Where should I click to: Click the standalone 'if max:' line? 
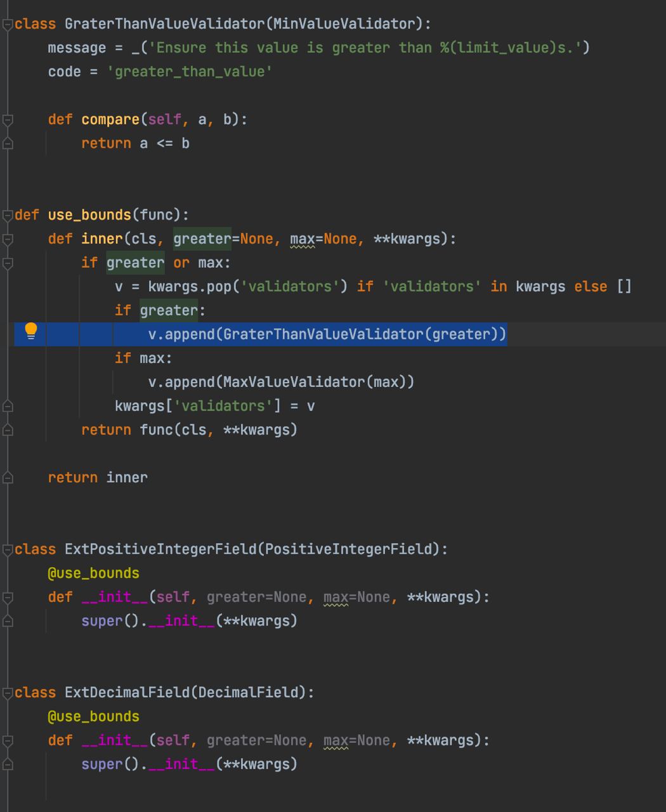point(143,358)
